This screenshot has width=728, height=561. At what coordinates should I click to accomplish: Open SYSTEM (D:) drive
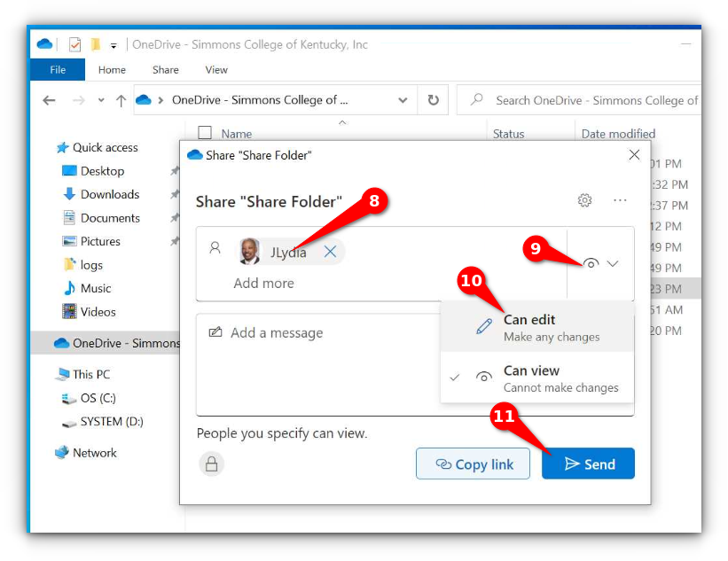point(103,421)
